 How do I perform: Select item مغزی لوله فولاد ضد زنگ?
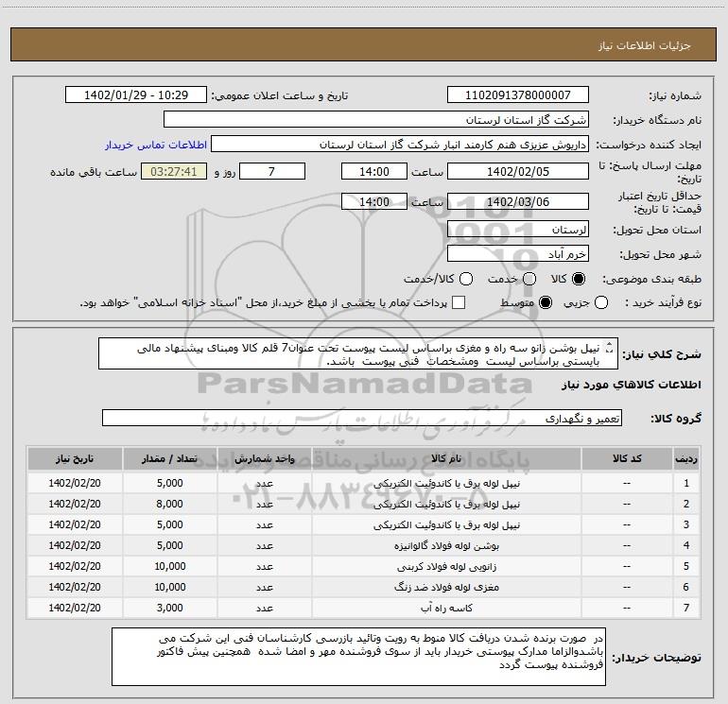[x=446, y=587]
